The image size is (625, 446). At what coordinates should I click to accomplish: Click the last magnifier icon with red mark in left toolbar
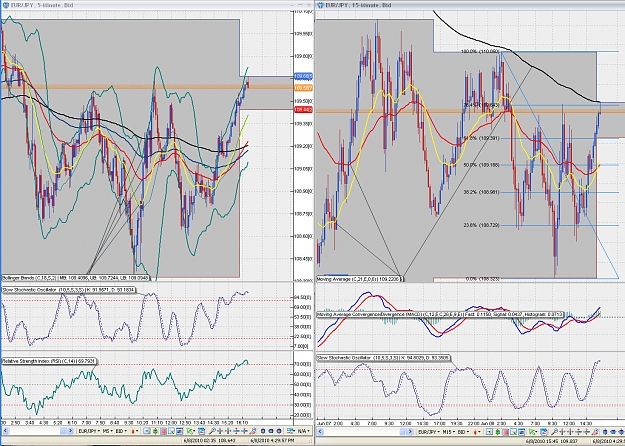click(253, 431)
